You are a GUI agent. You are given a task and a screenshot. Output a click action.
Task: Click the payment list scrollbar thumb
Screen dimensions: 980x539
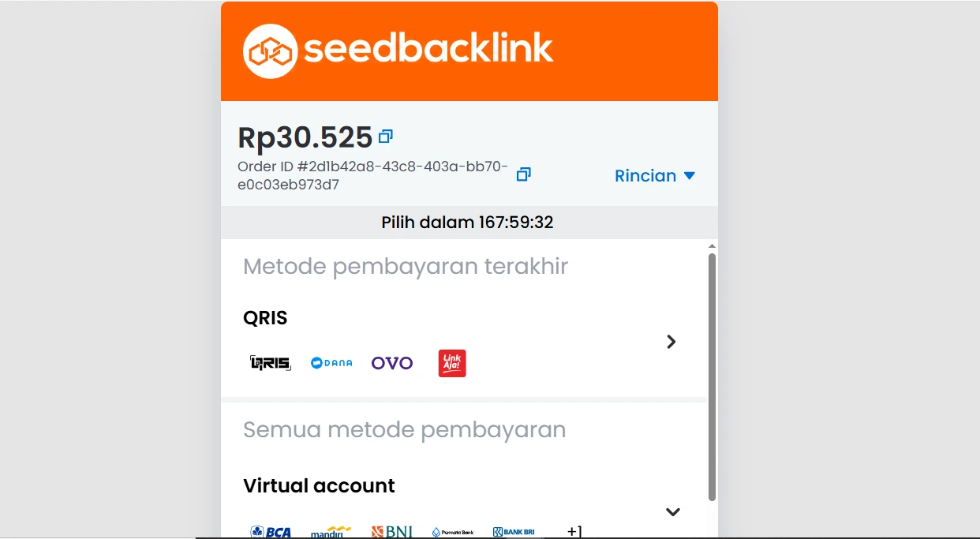point(712,377)
